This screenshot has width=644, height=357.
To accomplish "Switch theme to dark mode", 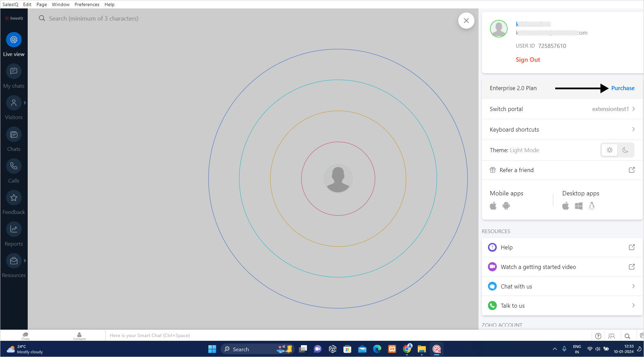I will (x=625, y=150).
